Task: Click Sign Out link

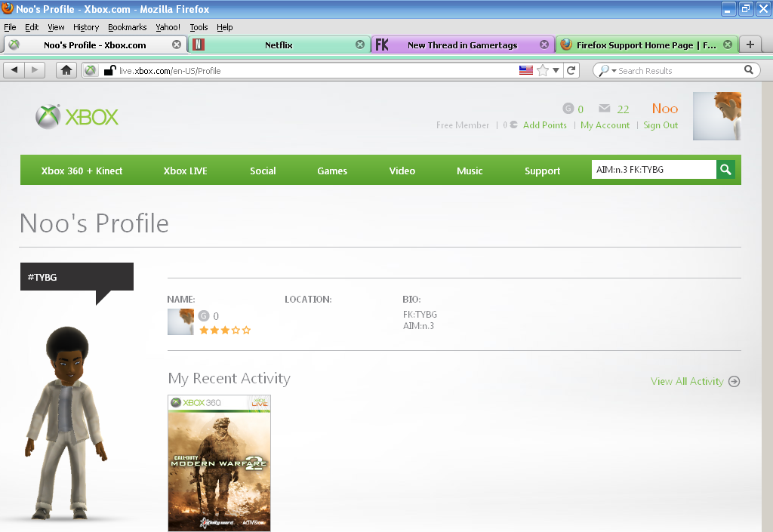Action: coord(661,125)
